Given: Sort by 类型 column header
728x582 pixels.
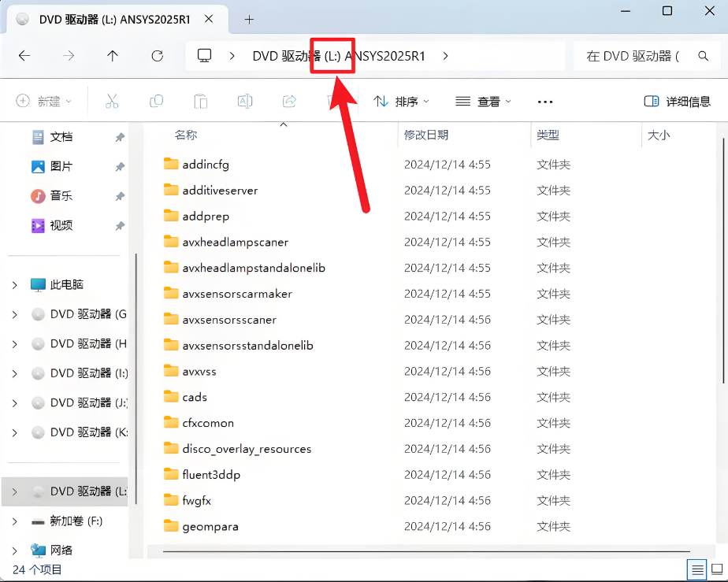Looking at the screenshot, I should pos(548,135).
